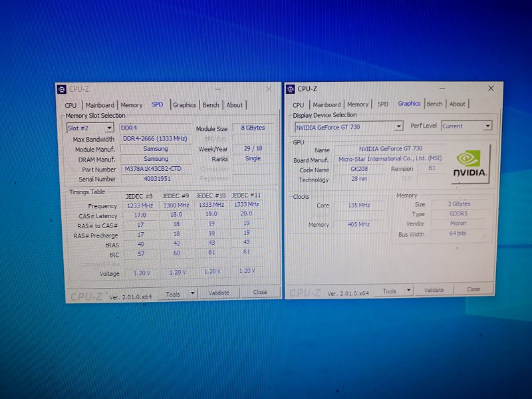Screen dimensions: 532x399
Task: Open the Memory tab in left CPU-Z window
Action: pyautogui.click(x=131, y=105)
